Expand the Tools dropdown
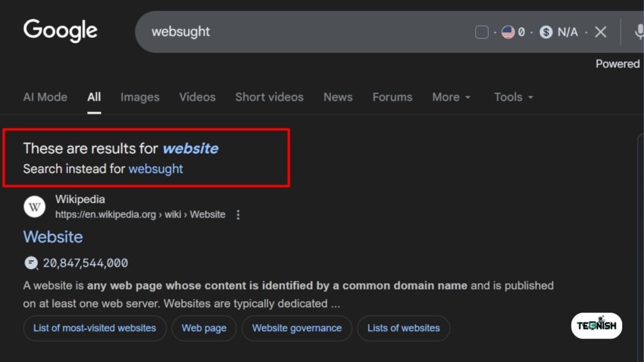The image size is (644, 362). 513,97
